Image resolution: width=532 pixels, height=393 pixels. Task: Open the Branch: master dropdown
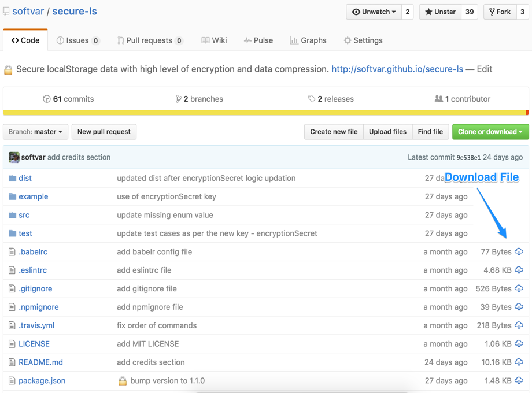point(36,132)
